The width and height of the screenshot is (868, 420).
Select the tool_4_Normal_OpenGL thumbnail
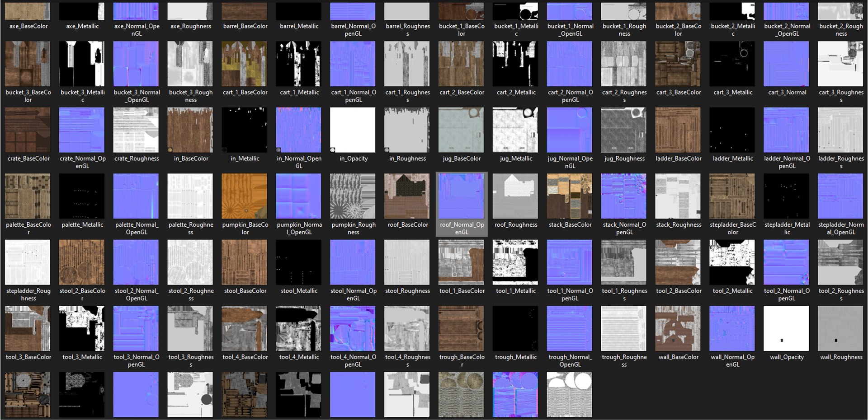point(353,328)
